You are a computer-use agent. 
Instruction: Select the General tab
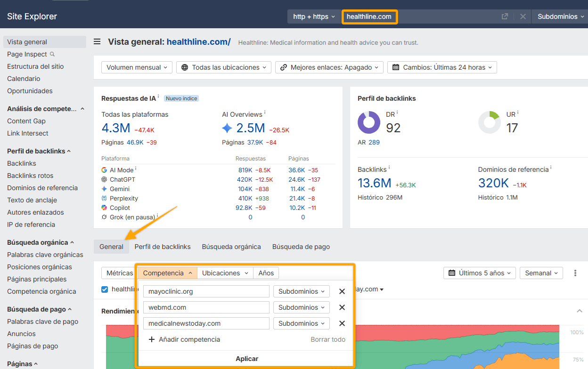[111, 247]
